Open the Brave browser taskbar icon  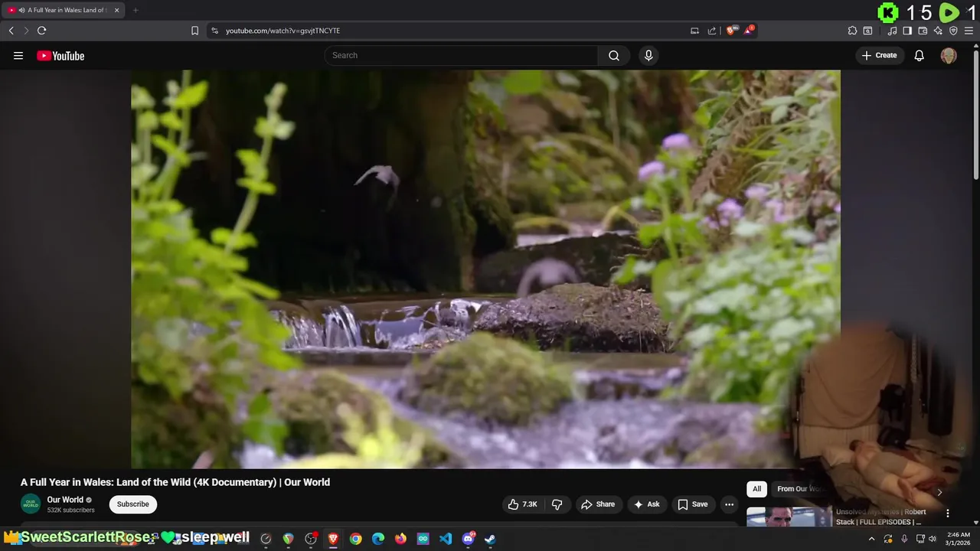[333, 539]
